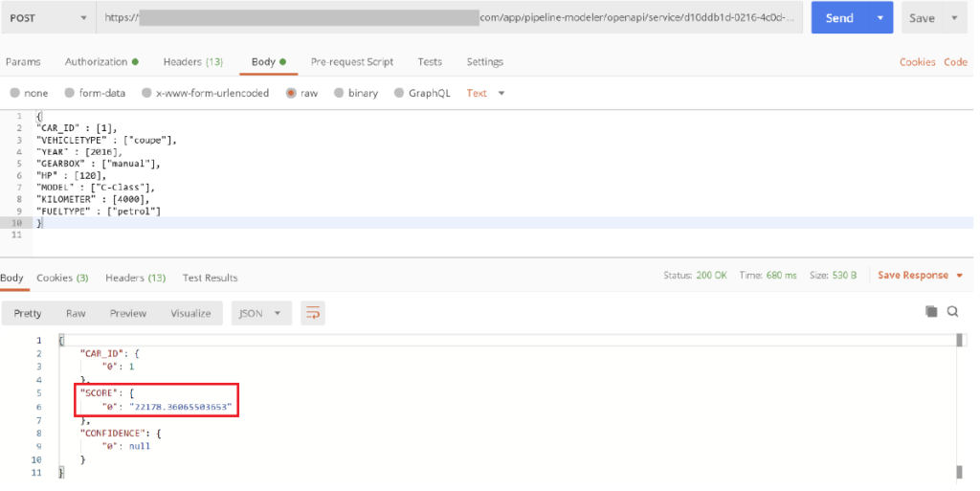Select the binary radio button
Viewport: 980px width, 491px height.
click(339, 93)
